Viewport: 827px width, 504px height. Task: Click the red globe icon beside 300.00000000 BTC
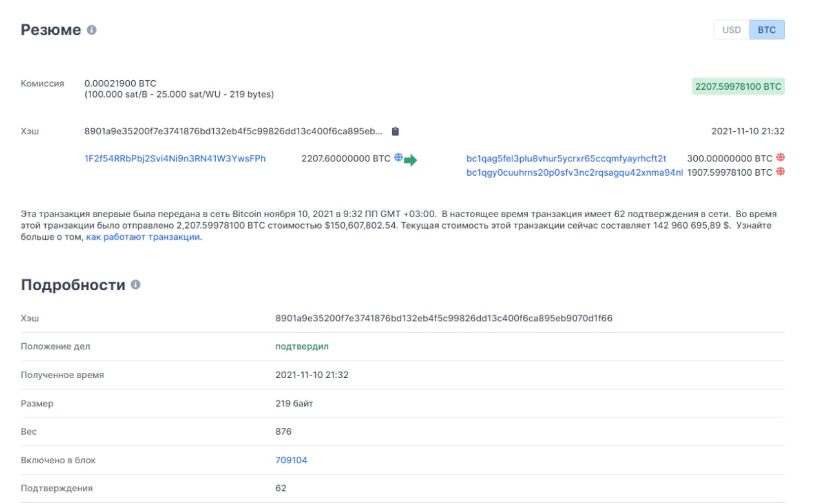780,158
